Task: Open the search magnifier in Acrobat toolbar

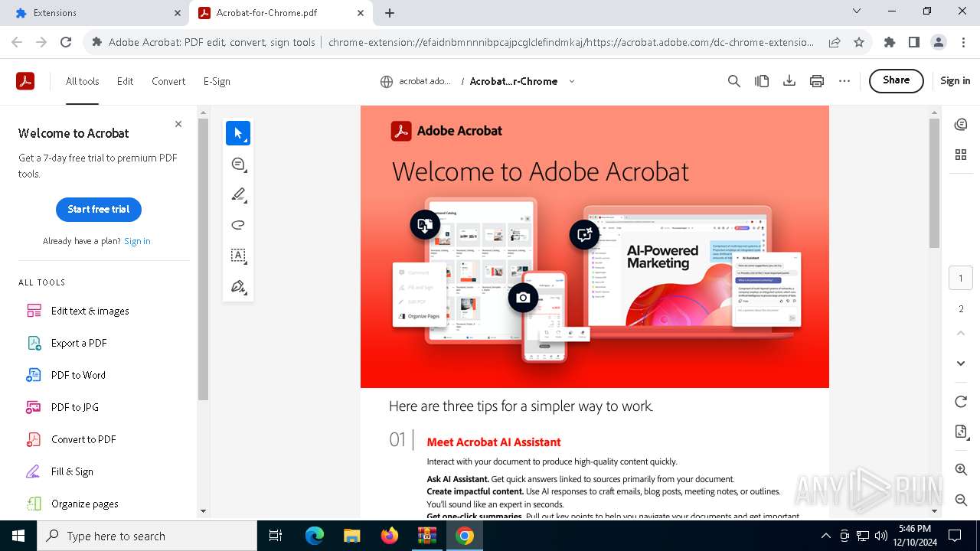Action: (734, 81)
